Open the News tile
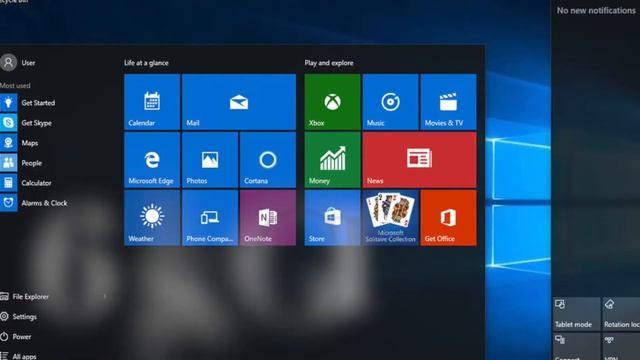640x360 pixels. pyautogui.click(x=419, y=160)
